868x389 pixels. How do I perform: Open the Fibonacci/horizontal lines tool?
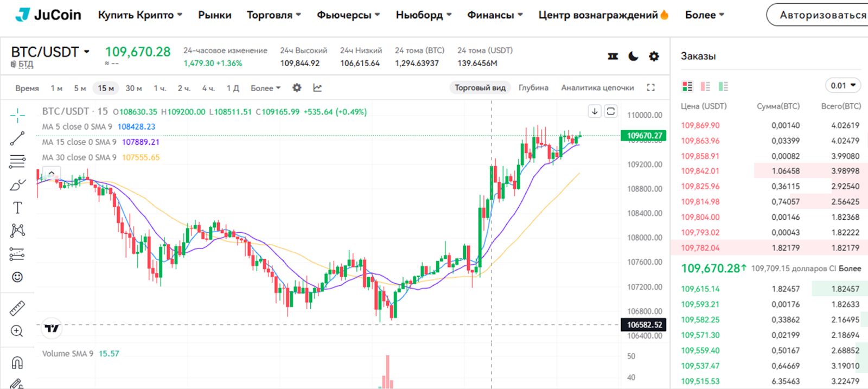pos(17,161)
